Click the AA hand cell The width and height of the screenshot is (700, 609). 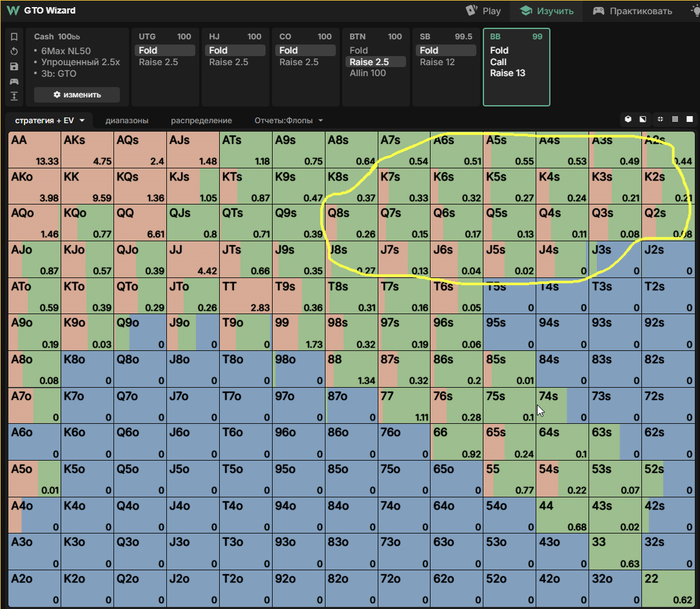[34, 150]
